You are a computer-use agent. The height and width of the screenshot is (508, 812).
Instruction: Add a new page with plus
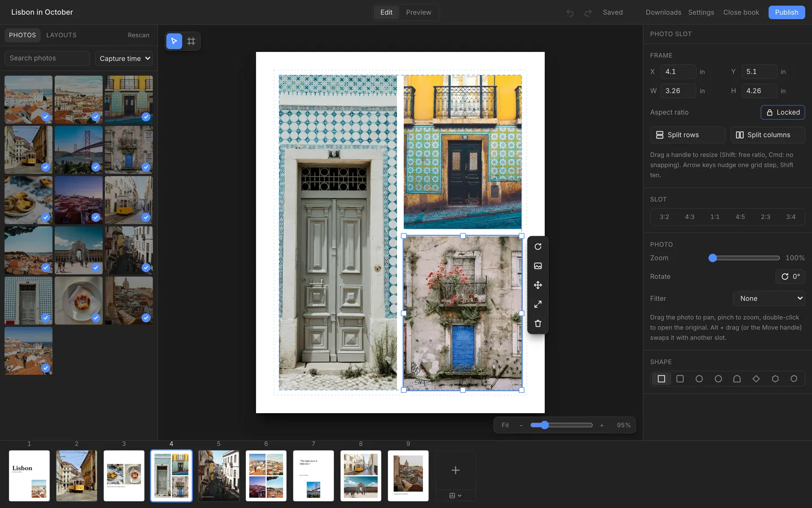click(456, 470)
